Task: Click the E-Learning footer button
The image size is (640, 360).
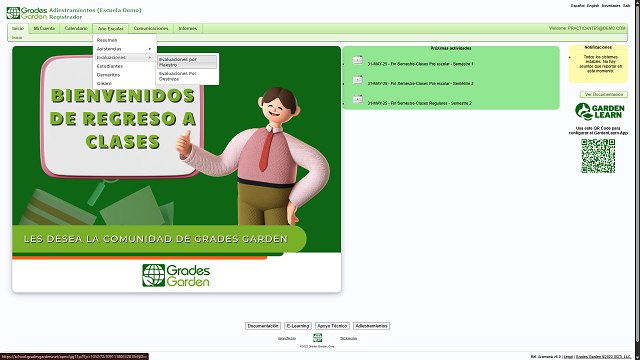Action: point(298,326)
